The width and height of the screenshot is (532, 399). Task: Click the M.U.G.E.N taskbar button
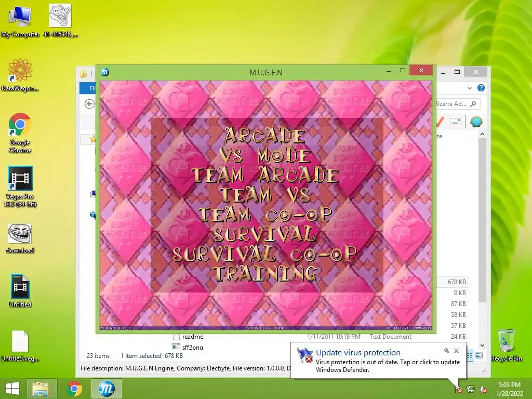(107, 389)
